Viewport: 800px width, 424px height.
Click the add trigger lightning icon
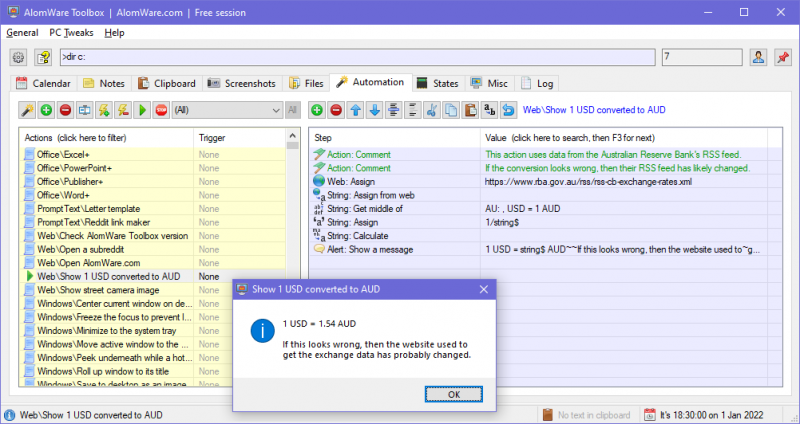(104, 110)
